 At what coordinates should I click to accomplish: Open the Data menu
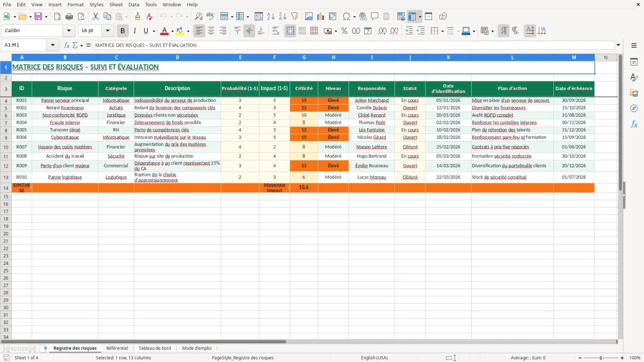134,4
